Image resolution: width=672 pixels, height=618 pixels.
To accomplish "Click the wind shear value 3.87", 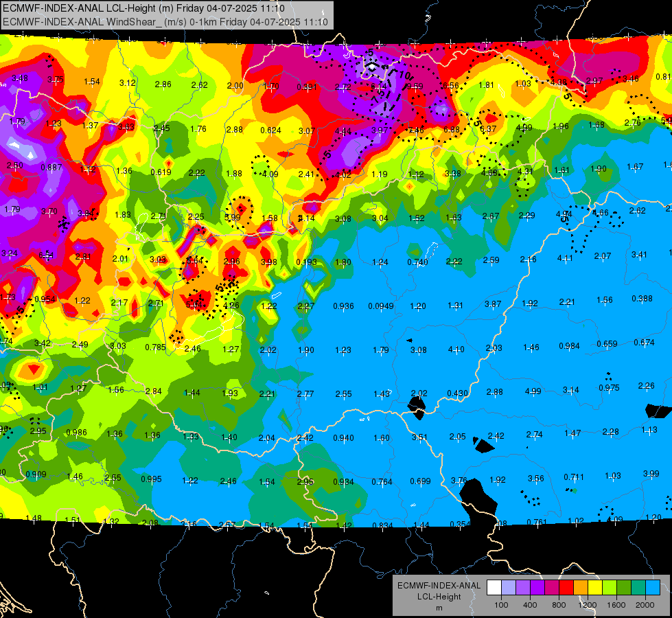I will click(x=493, y=304).
